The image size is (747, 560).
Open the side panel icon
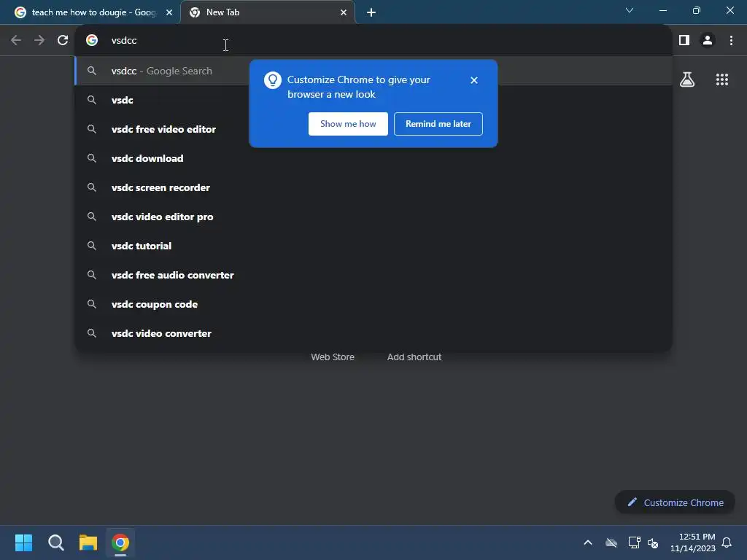[684, 41]
